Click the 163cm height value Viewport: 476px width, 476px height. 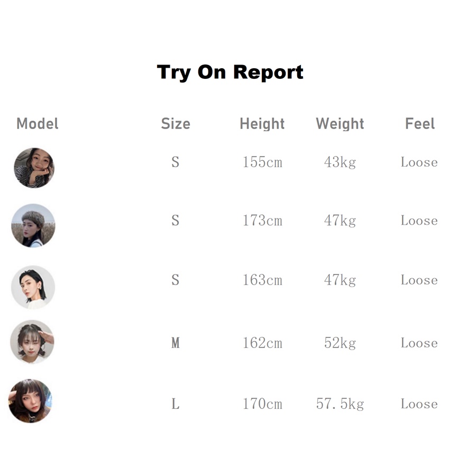click(x=262, y=280)
